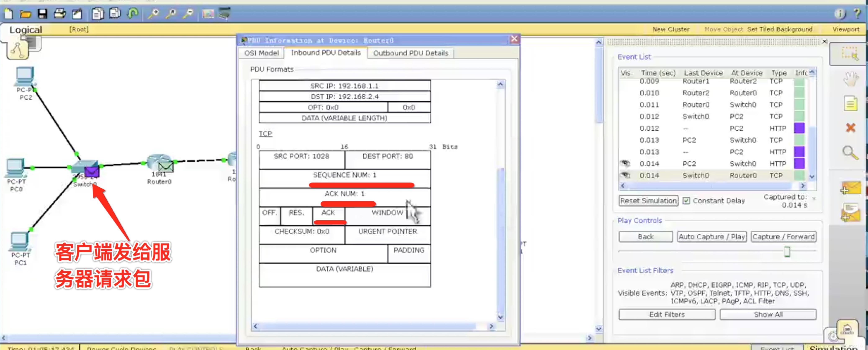
Task: Toggle eye visibility on PC2 HTTP 0.014 event
Action: (625, 163)
